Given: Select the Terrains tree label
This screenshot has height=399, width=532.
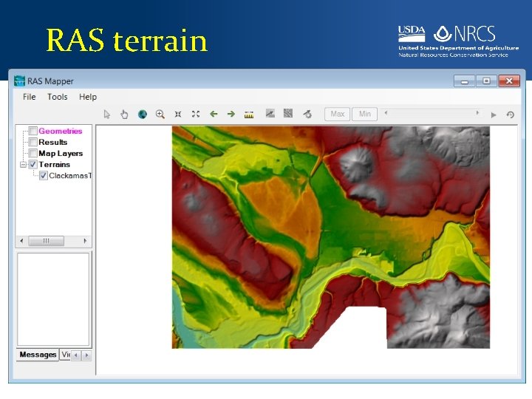Looking at the screenshot, I should tap(54, 165).
